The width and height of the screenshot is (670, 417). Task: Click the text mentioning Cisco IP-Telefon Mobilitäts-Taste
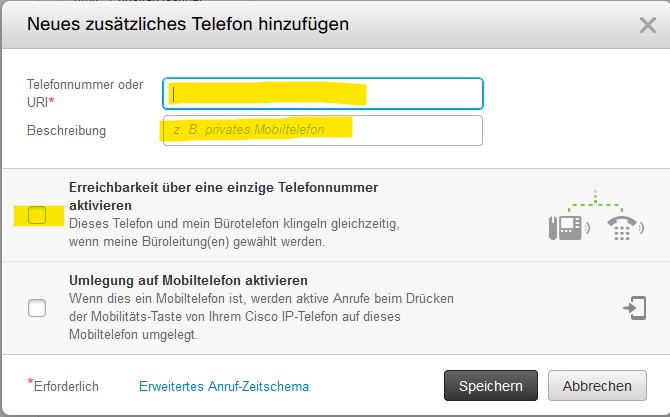coord(262,316)
